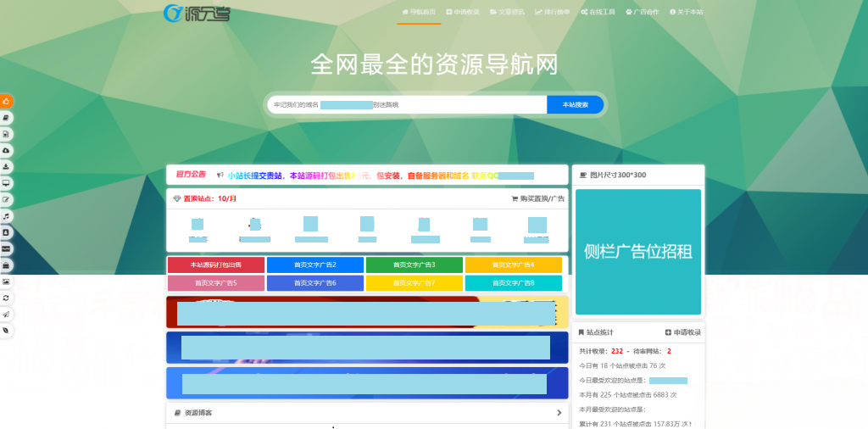The width and height of the screenshot is (868, 429).
Task: Focus the site search input field
Action: point(407,104)
